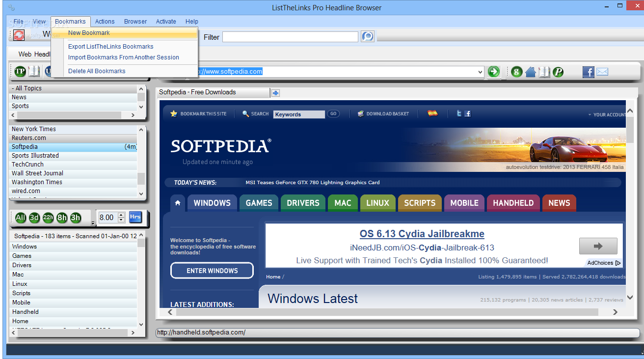Click the home icon tab on Softpedia navigation
Viewport: 644px width, 359px height.
[x=178, y=203]
